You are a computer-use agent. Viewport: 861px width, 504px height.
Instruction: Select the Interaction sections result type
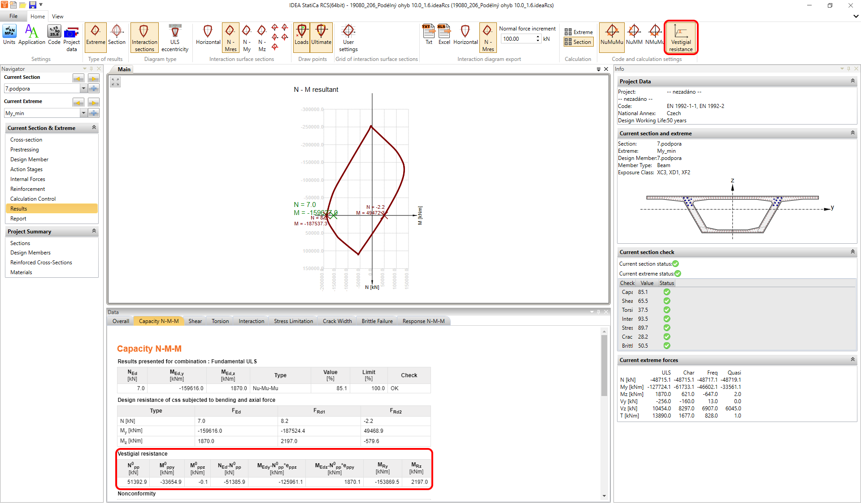(x=144, y=37)
